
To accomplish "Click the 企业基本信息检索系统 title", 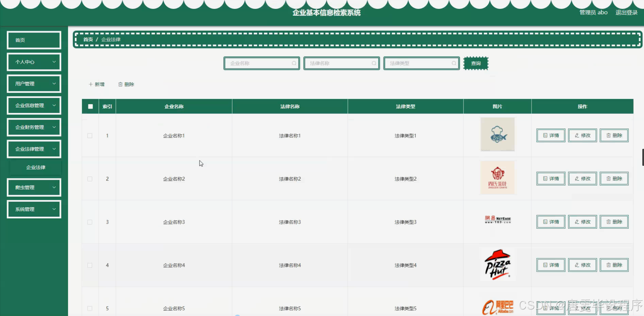I will (327, 13).
